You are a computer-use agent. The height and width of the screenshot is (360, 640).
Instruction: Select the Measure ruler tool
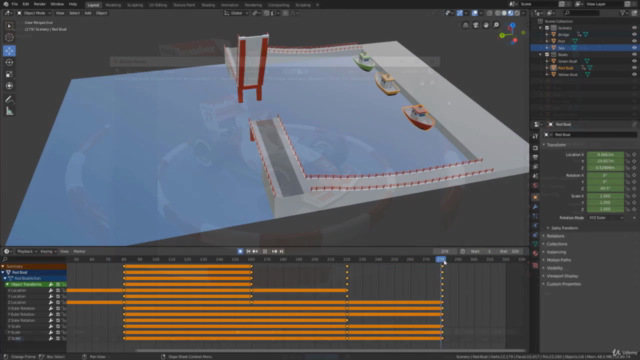pyautogui.click(x=9, y=111)
